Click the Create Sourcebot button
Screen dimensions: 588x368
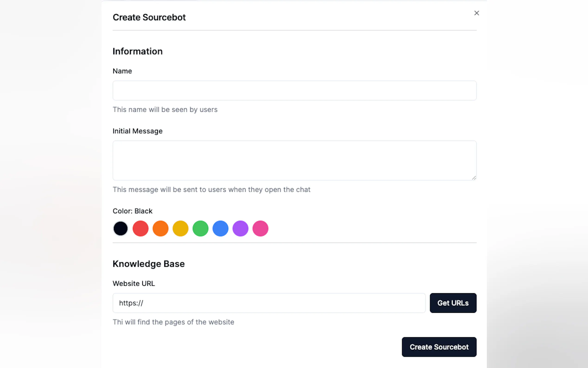pyautogui.click(x=439, y=347)
